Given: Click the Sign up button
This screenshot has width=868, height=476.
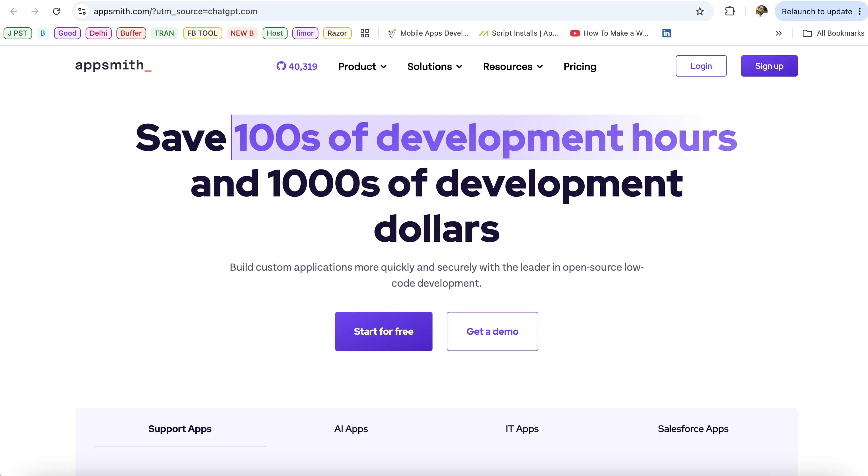Looking at the screenshot, I should pos(769,66).
